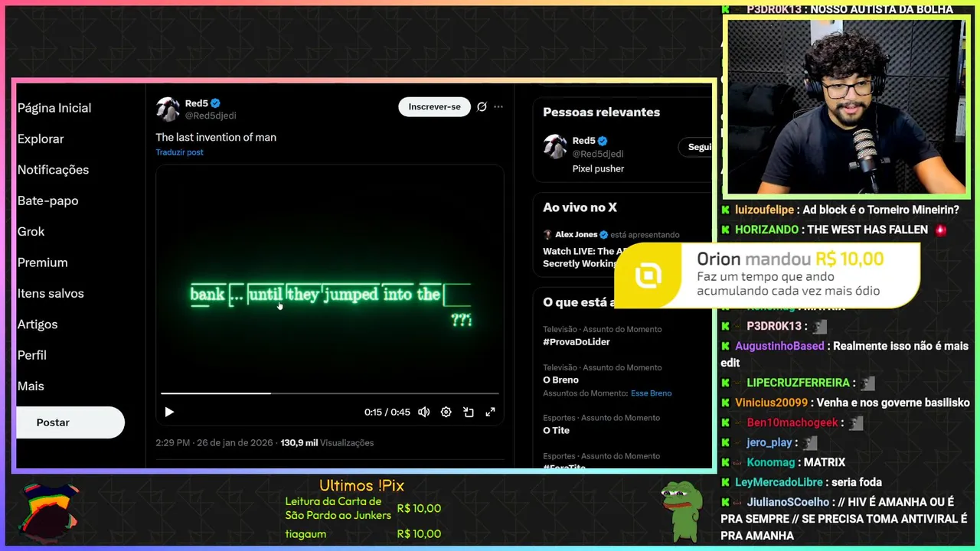Click jero_play username in chat
The height and width of the screenshot is (551, 980).
769,442
